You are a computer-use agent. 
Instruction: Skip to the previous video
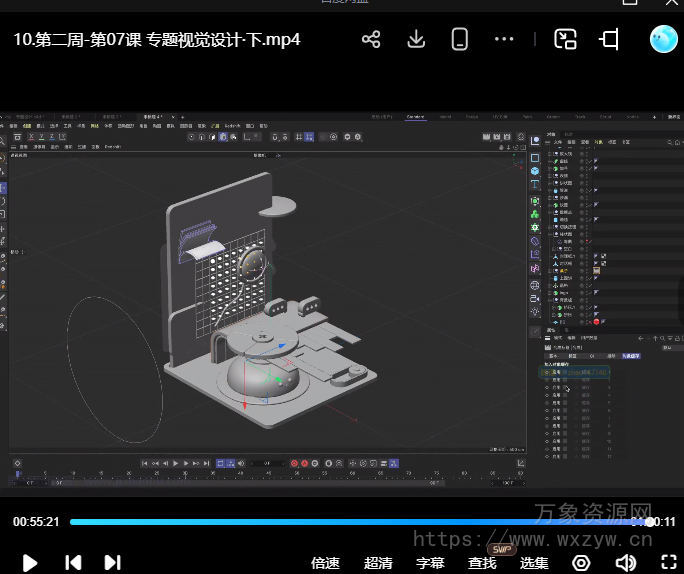[73, 562]
